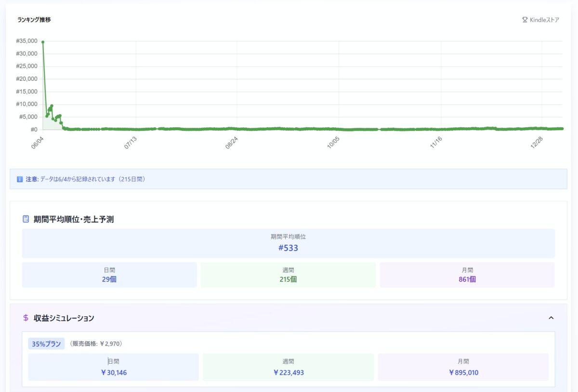578x392 pixels.
Task: Click the 月間 ¥895,010 revenue card
Action: [463, 367]
